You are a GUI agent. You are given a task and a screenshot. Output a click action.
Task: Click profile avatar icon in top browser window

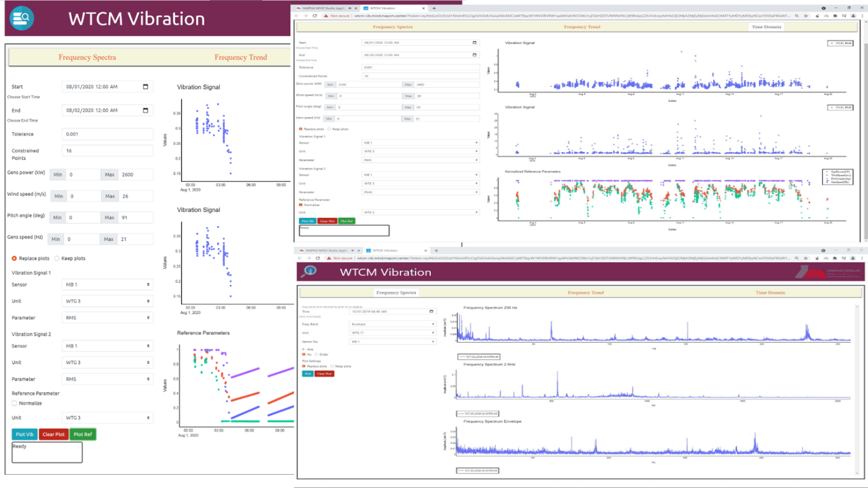853,16
